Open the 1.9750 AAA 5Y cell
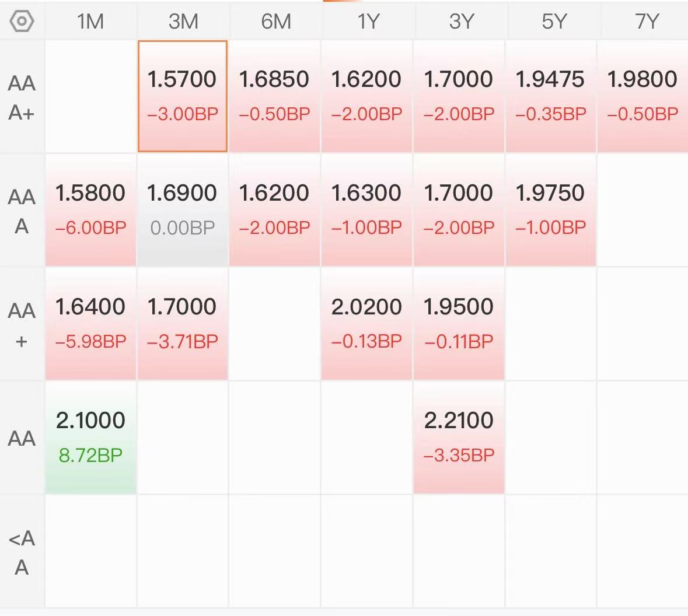Viewport: 688px width, 616px height. coord(551,210)
